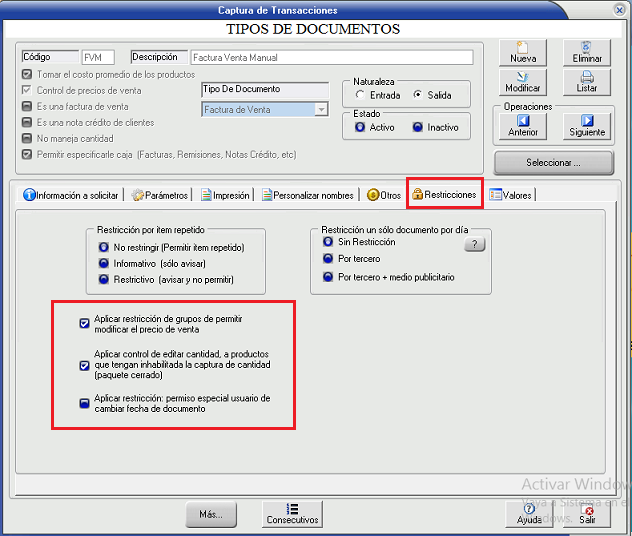Image resolution: width=632 pixels, height=536 pixels.
Task: Click the Nueva document icon button
Action: (x=523, y=52)
